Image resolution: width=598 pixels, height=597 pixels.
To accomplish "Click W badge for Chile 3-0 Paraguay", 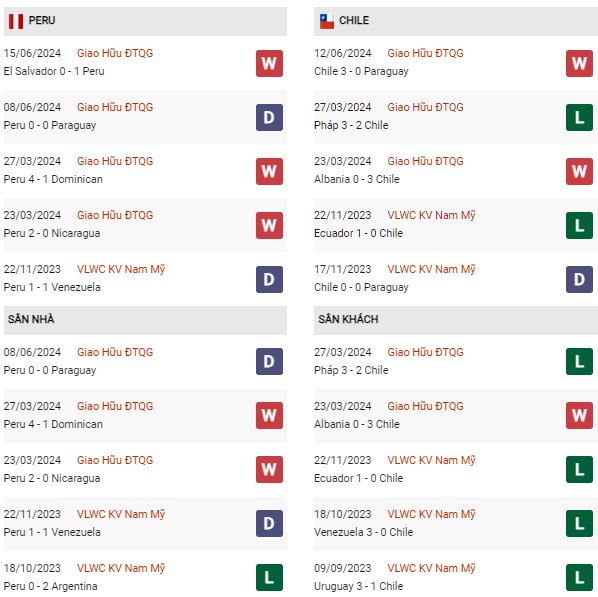I will point(579,63).
